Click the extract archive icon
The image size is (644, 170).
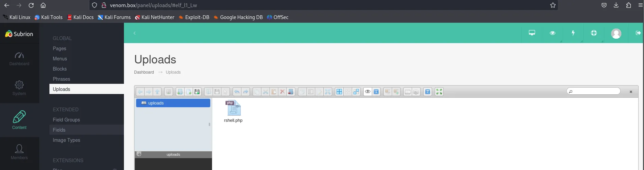click(x=388, y=92)
